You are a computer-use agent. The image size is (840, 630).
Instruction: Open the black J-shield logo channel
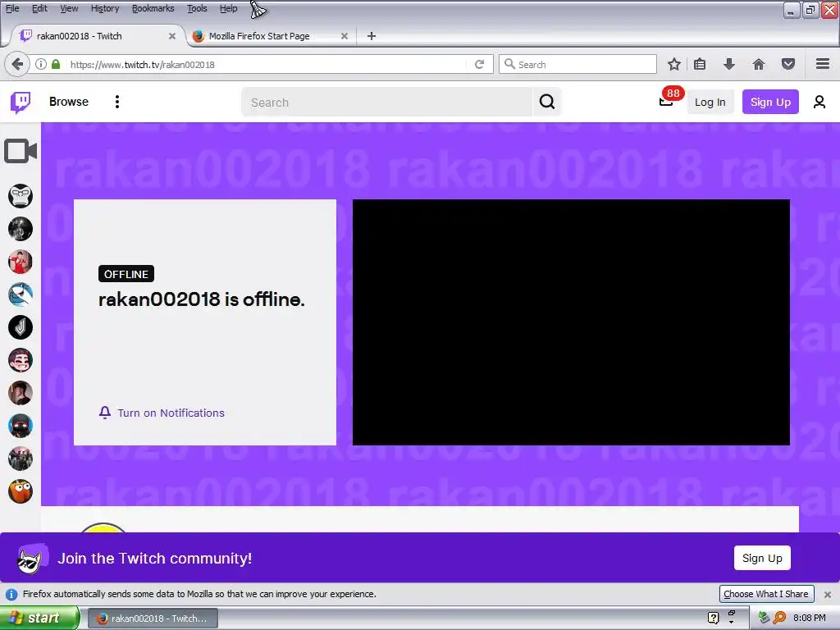[21, 327]
